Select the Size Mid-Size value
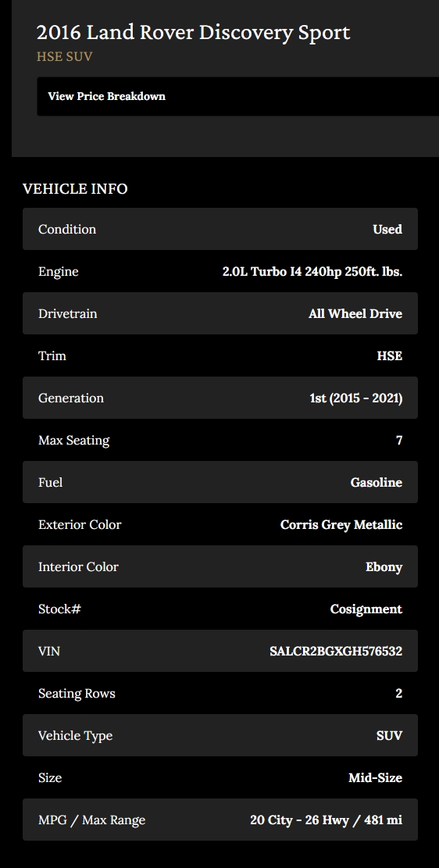 [375, 778]
